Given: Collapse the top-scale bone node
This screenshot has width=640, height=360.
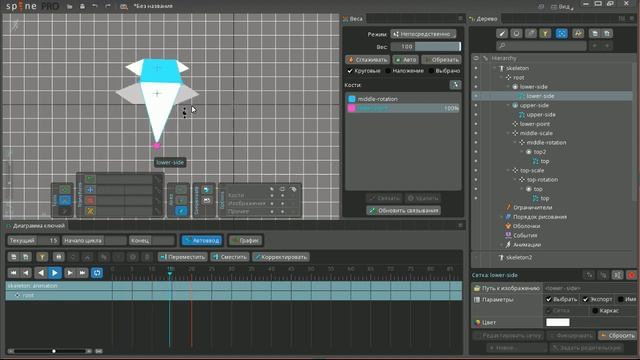Looking at the screenshot, I should 509,170.
